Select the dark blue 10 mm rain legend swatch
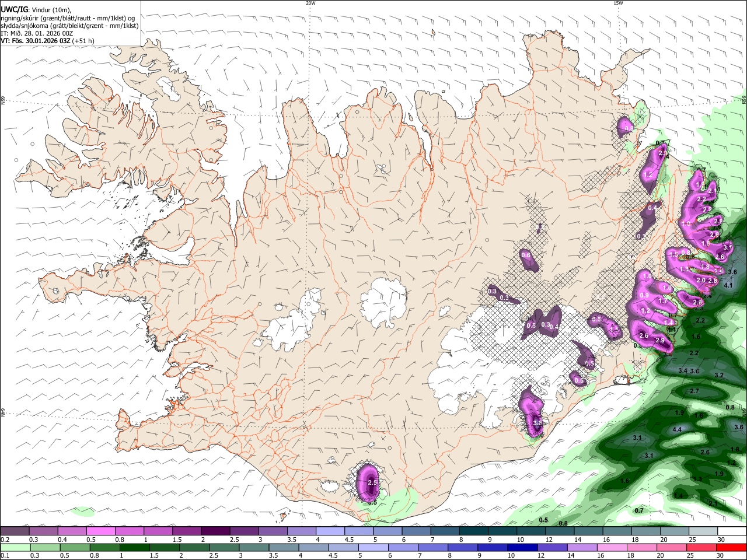 tap(522, 547)
